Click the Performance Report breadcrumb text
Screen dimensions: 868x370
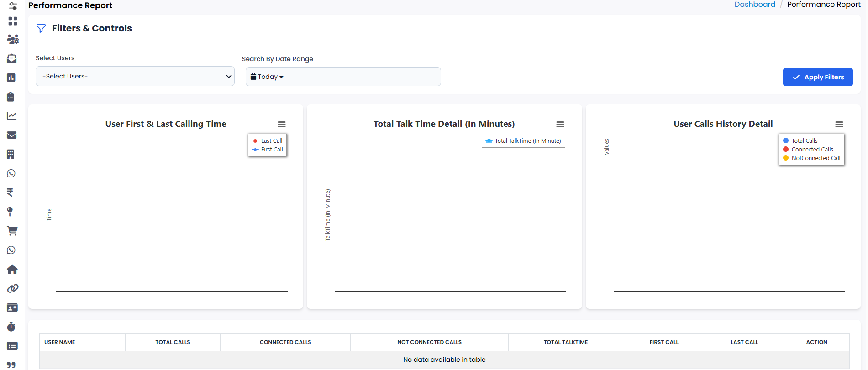pyautogui.click(x=824, y=5)
